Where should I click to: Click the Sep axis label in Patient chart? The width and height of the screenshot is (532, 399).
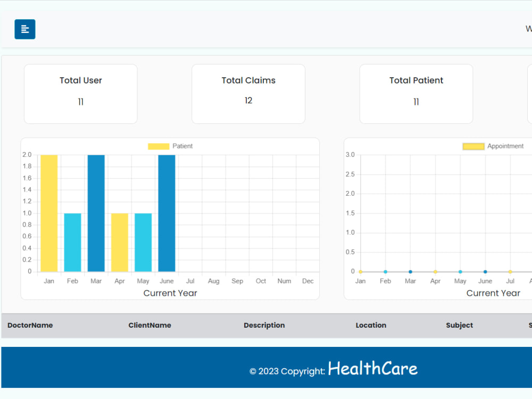coord(237,281)
